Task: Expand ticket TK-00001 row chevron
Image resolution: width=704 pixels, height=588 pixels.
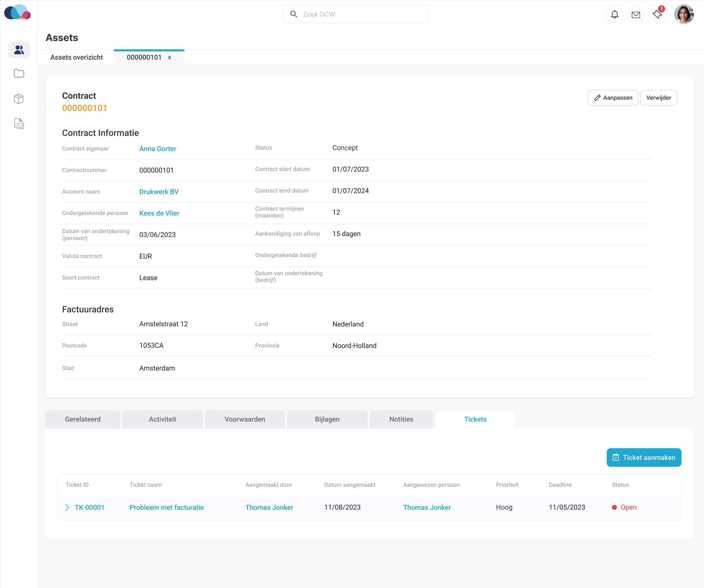Action: pos(67,507)
